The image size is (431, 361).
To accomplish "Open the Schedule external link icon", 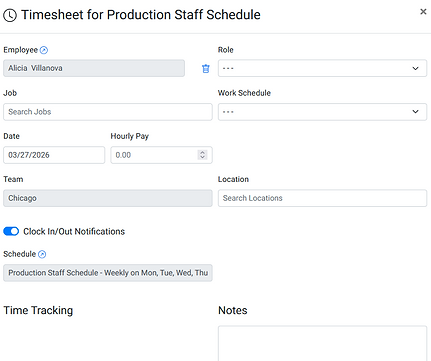I will (x=42, y=254).
